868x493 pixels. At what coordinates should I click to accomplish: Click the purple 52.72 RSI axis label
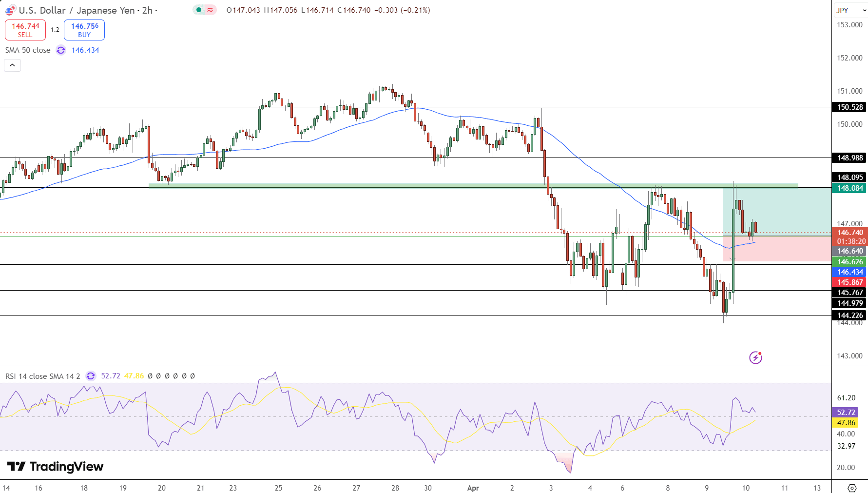[x=846, y=413]
